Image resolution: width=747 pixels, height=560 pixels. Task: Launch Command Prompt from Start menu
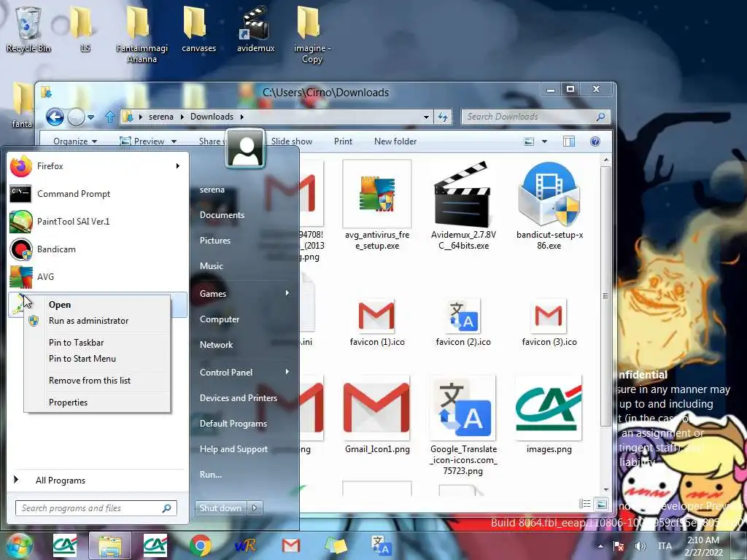pos(98,194)
